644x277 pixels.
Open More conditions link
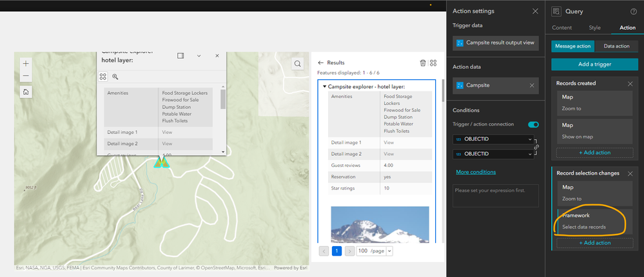(x=476, y=172)
